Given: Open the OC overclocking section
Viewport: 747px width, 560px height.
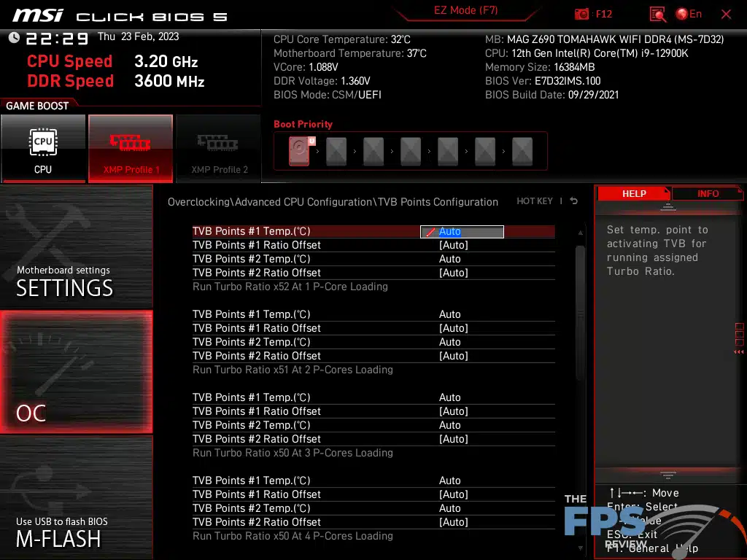Looking at the screenshot, I should click(x=76, y=372).
